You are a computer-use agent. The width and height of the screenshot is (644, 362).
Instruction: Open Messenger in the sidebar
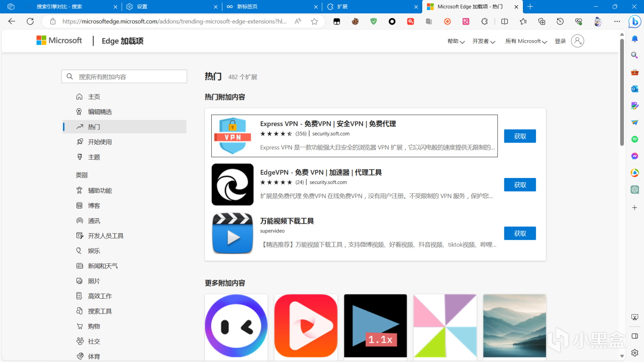(635, 156)
